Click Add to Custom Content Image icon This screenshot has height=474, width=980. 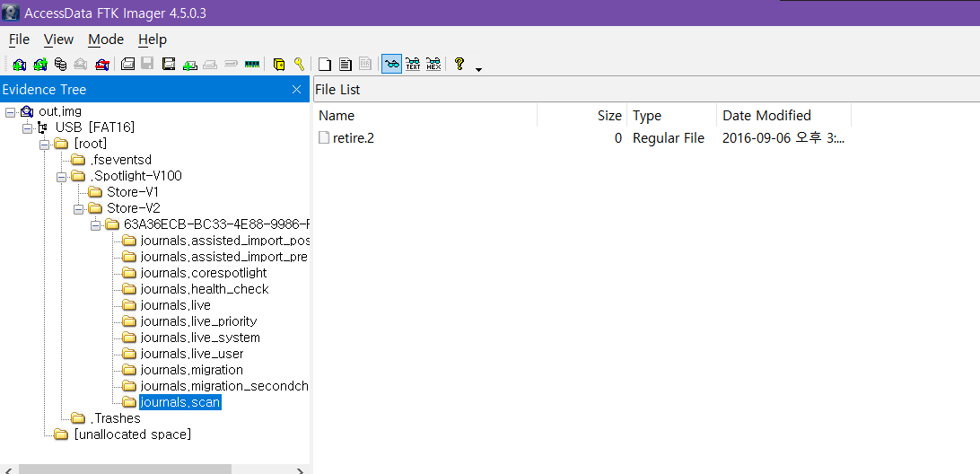coord(190,64)
